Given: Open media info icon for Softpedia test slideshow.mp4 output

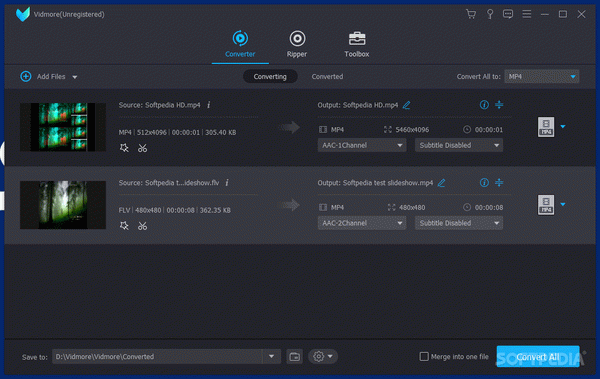Looking at the screenshot, I should tap(484, 183).
